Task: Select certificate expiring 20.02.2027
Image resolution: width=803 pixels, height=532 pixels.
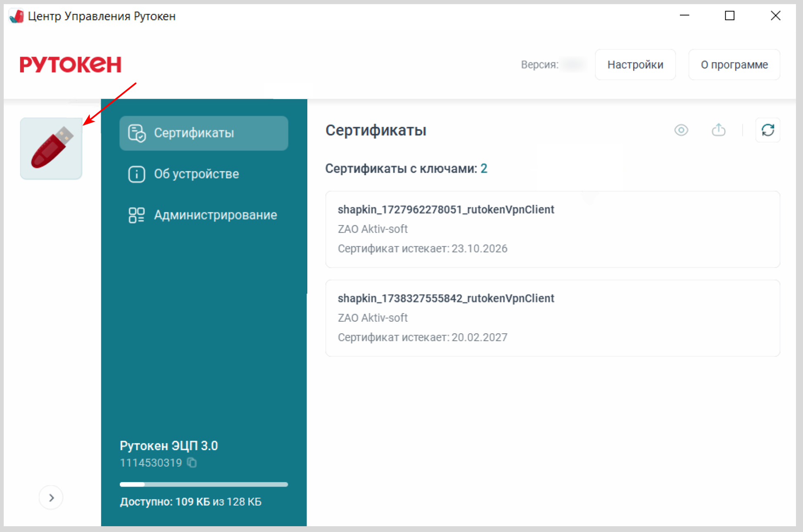Action: [552, 318]
